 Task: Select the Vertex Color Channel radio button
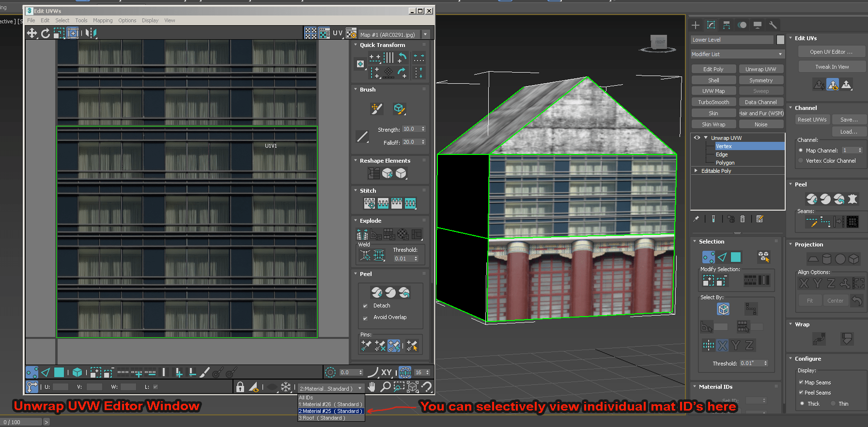(x=801, y=161)
